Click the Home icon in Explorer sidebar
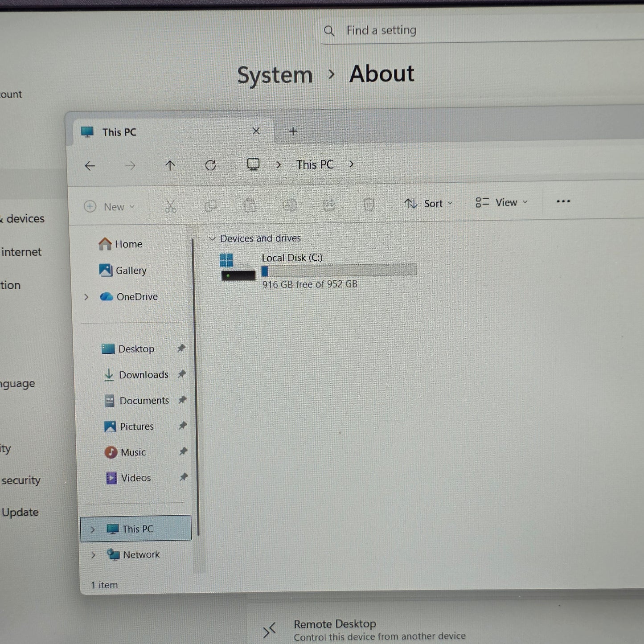Screen dimensions: 644x644 105,244
